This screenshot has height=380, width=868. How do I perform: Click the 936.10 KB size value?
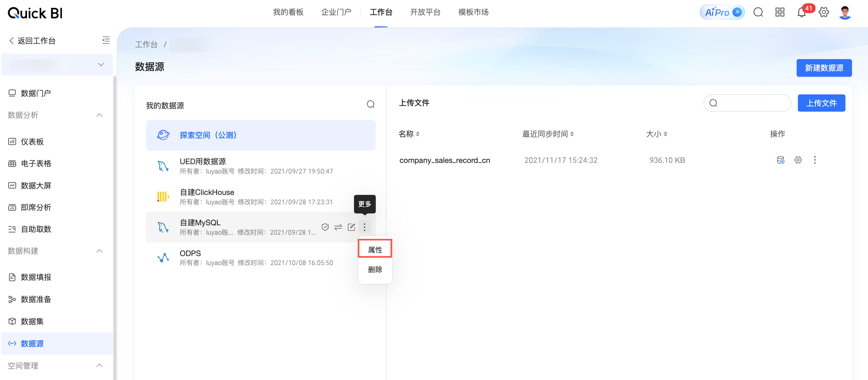point(667,160)
